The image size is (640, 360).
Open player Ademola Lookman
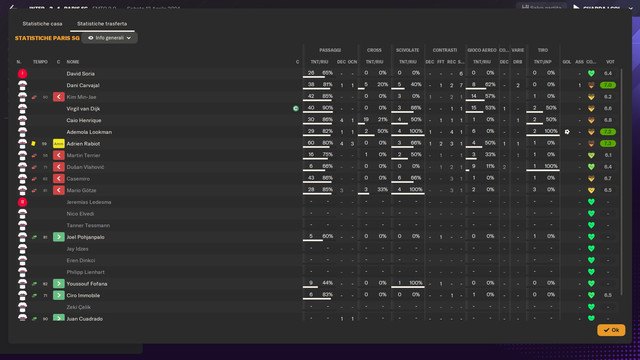pyautogui.click(x=89, y=132)
